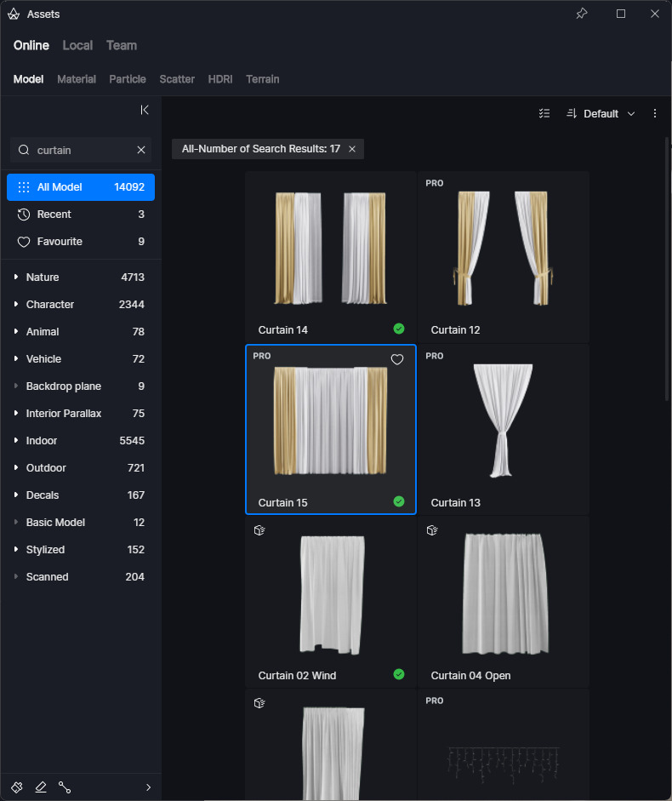Expand the Indoor category
The image size is (672, 801).
(x=16, y=441)
